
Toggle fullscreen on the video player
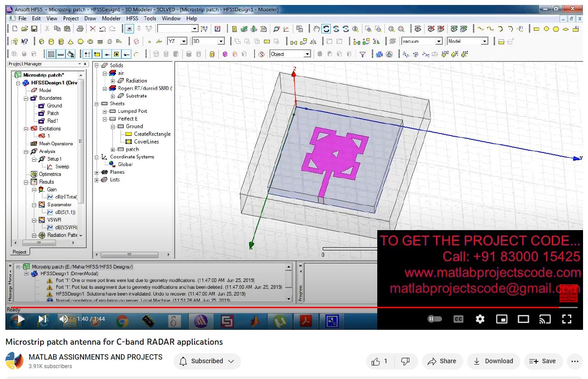coord(567,319)
